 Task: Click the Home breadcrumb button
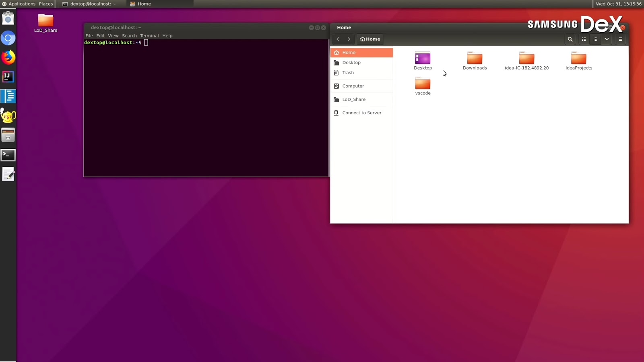pos(369,39)
